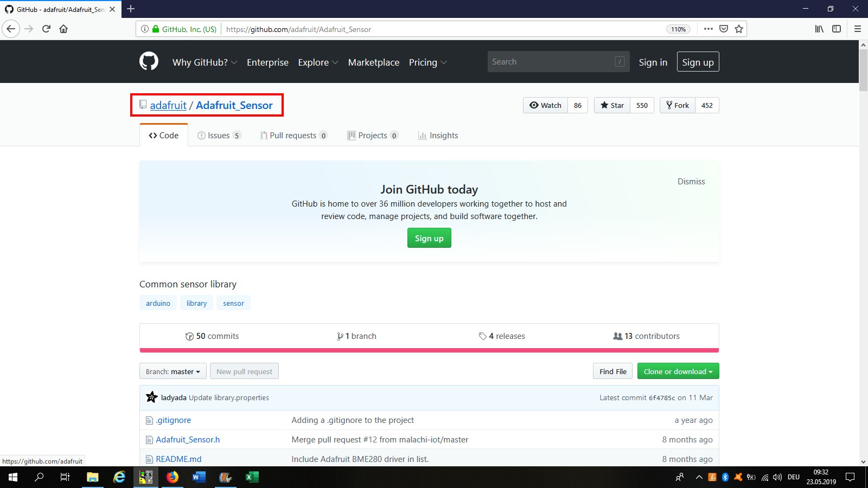Open the Insights tab
The width and height of the screenshot is (868, 488).
tap(438, 136)
